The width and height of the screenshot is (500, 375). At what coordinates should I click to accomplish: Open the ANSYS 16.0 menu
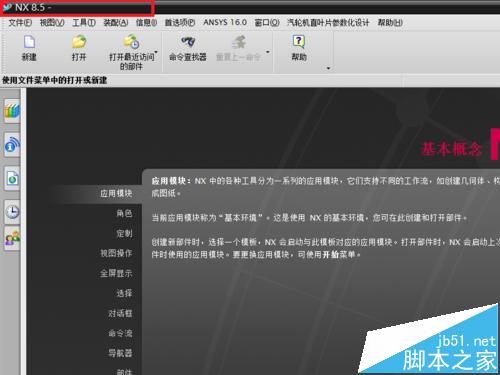click(x=225, y=22)
